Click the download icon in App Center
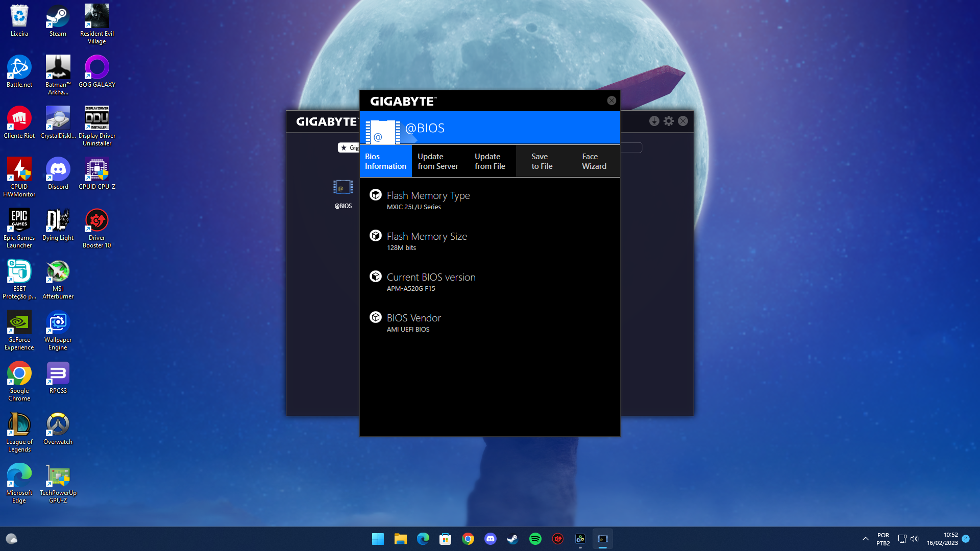The image size is (980, 551). (654, 121)
